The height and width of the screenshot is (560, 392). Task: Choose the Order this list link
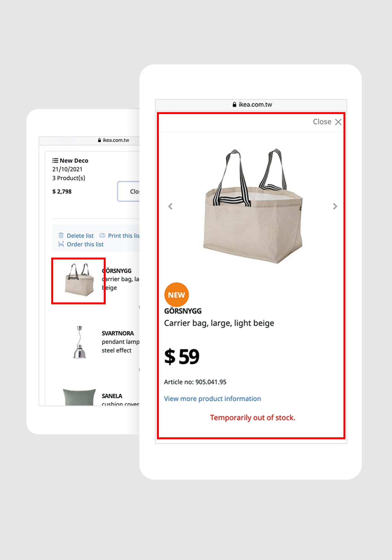coord(85,244)
